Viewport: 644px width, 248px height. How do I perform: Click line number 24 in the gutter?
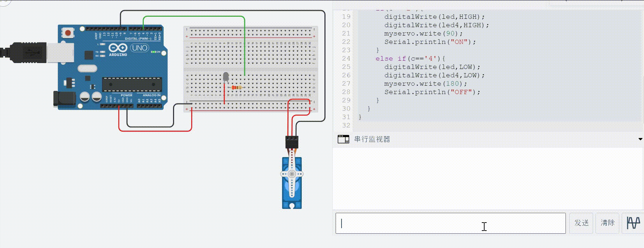point(346,59)
